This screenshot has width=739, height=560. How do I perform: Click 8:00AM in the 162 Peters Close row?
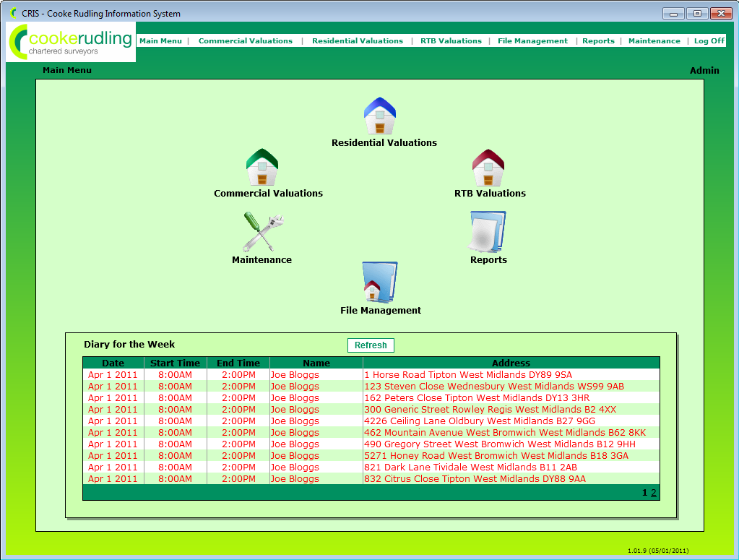176,398
